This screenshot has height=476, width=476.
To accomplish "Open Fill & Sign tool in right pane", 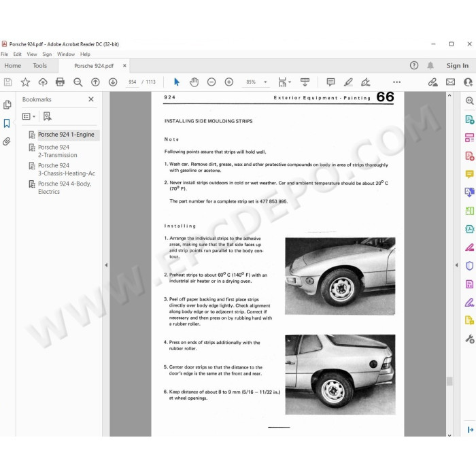I will (470, 303).
